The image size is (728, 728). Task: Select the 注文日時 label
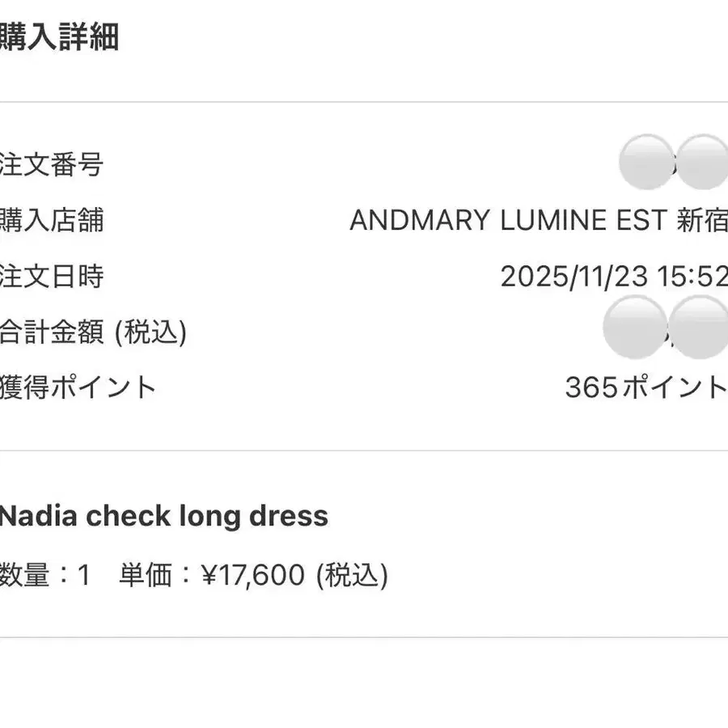pos(52,277)
